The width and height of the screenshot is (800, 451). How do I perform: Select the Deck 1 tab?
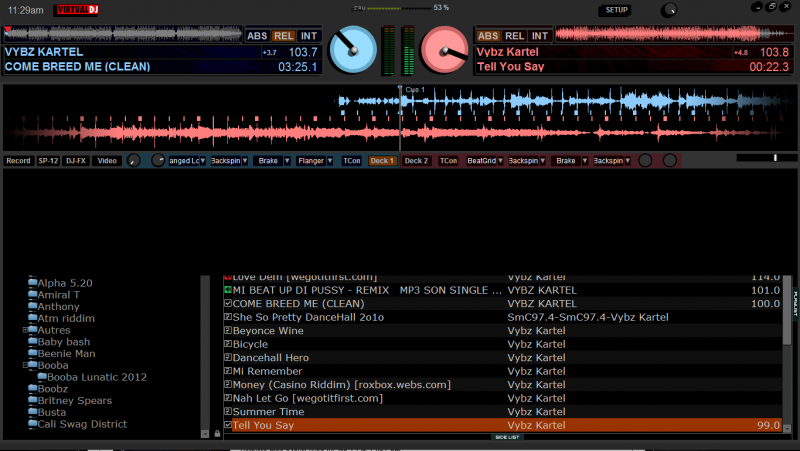383,160
